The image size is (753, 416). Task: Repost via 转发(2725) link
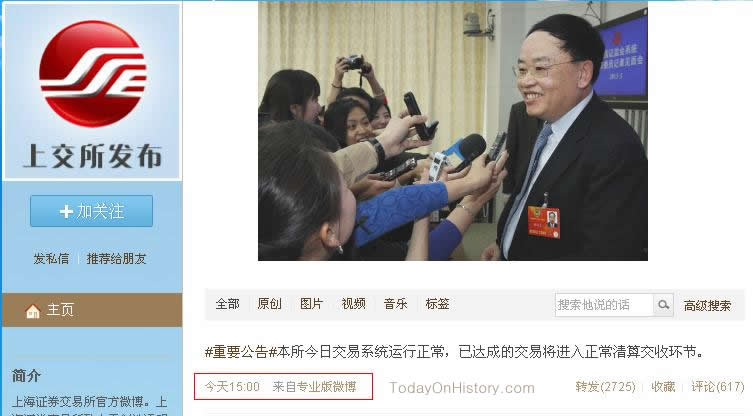(x=605, y=387)
